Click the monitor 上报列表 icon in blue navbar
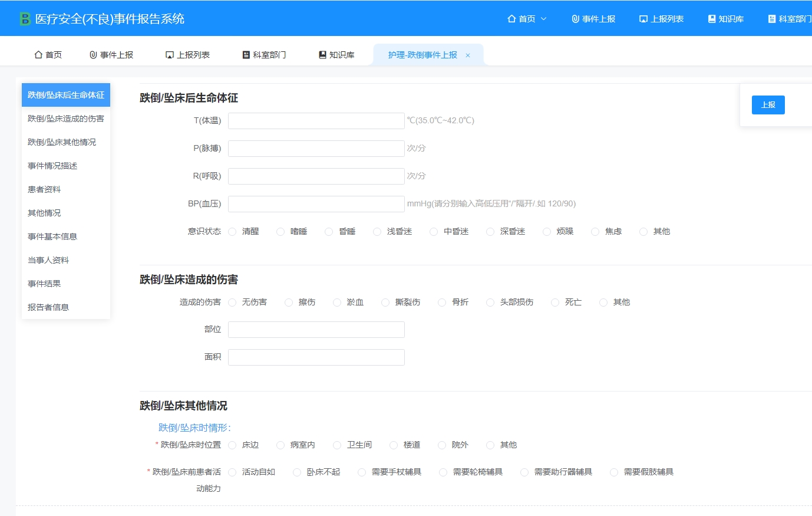812x516 pixels. click(642, 18)
